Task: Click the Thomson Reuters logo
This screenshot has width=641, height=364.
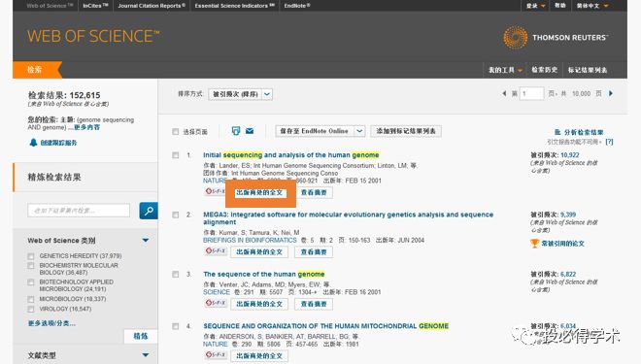Action: coord(556,37)
